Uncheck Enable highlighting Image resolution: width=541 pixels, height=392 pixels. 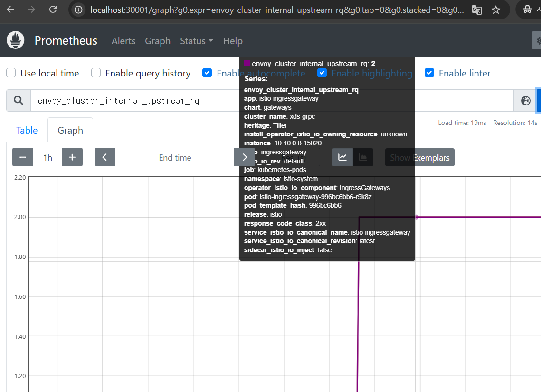point(322,73)
